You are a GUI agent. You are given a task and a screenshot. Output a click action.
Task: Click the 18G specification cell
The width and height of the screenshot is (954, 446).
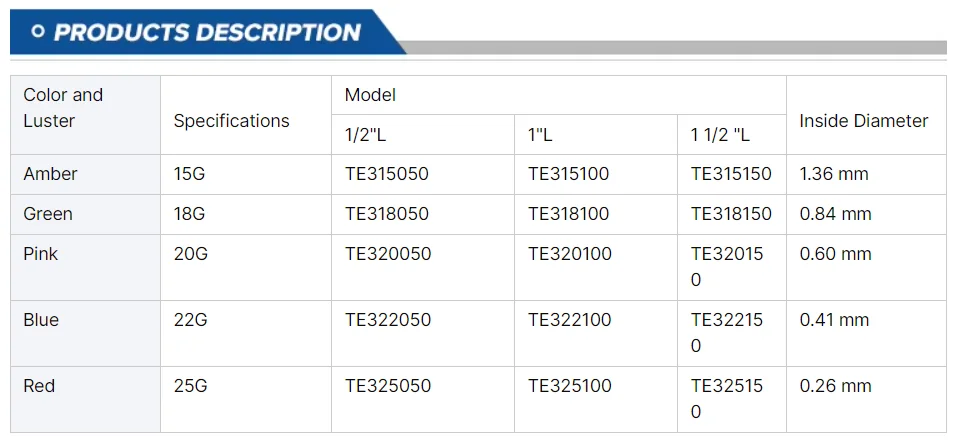coord(190,214)
